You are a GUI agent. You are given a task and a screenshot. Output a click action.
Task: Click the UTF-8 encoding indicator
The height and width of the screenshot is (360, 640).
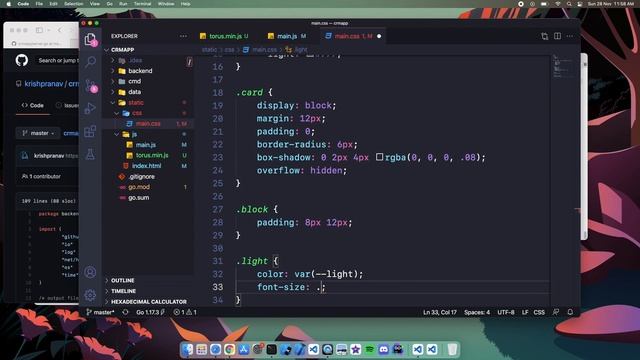[x=506, y=312]
